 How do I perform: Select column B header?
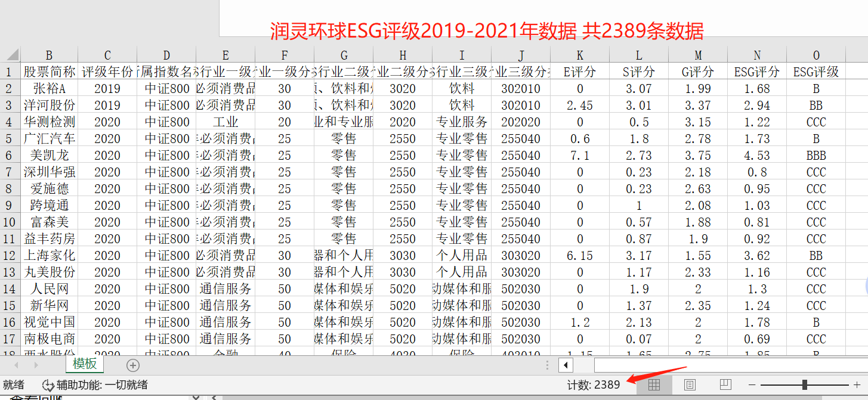[x=50, y=55]
